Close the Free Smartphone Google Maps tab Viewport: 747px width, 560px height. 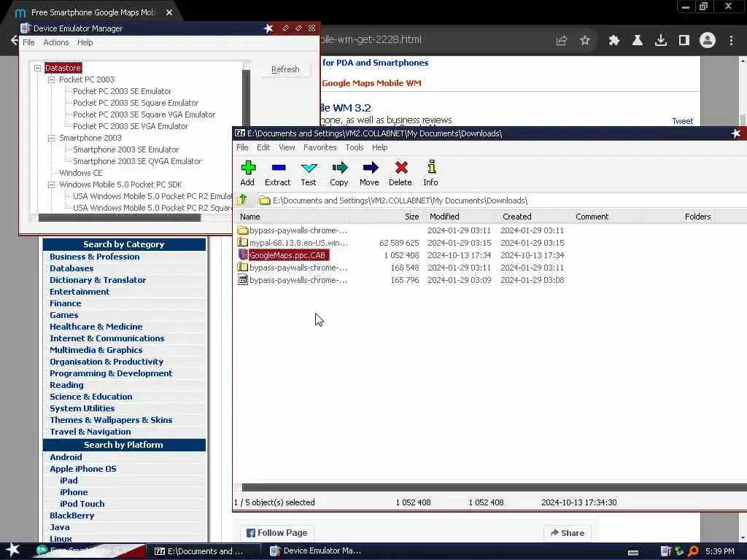169,12
